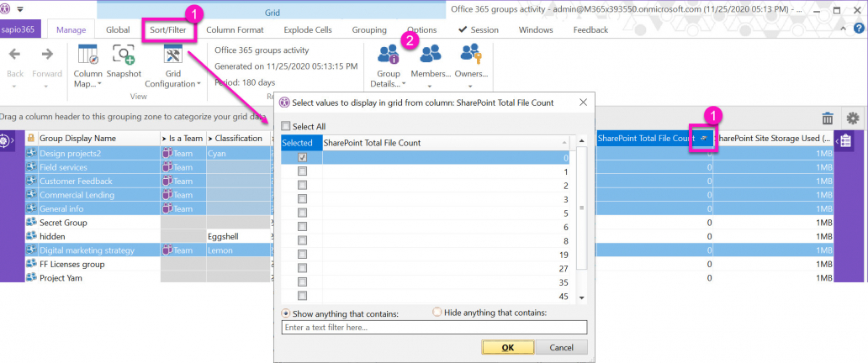This screenshot has height=363, width=868.
Task: Click the group icon beside Secret Group
Action: pos(32,223)
